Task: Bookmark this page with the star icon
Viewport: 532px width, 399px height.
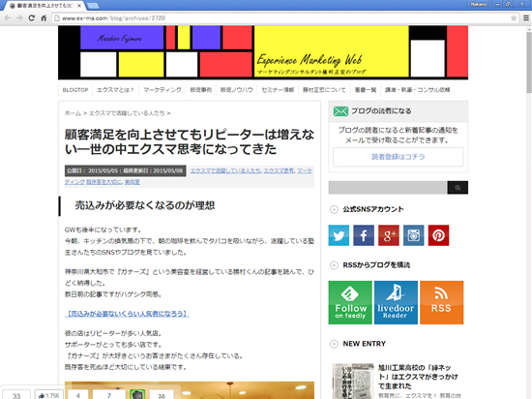Action: coord(514,18)
